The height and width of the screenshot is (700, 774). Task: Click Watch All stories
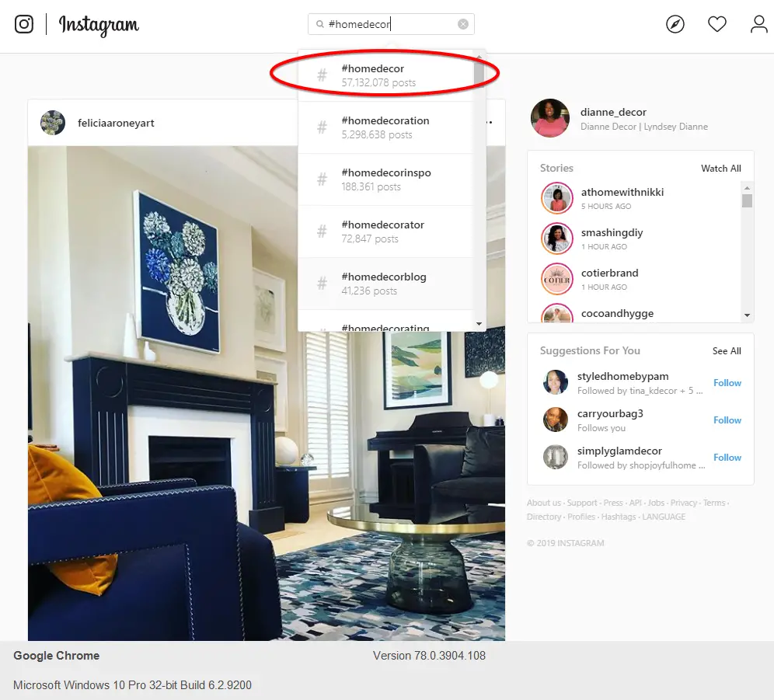coord(720,169)
